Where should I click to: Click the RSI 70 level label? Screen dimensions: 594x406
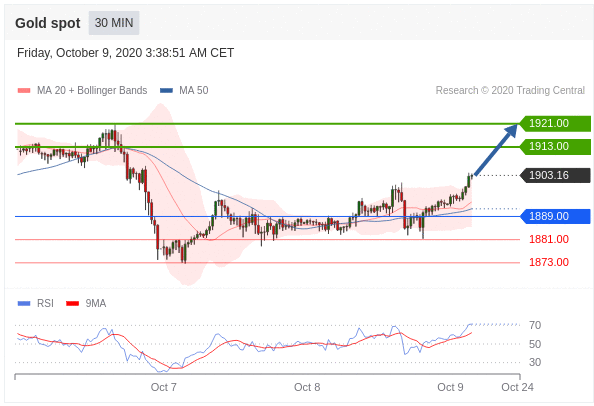coord(535,325)
